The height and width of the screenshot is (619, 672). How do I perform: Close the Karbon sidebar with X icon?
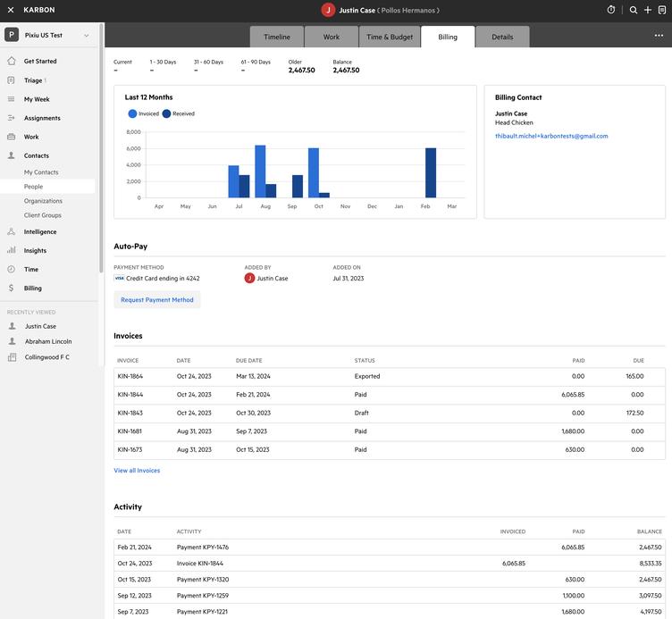click(11, 10)
